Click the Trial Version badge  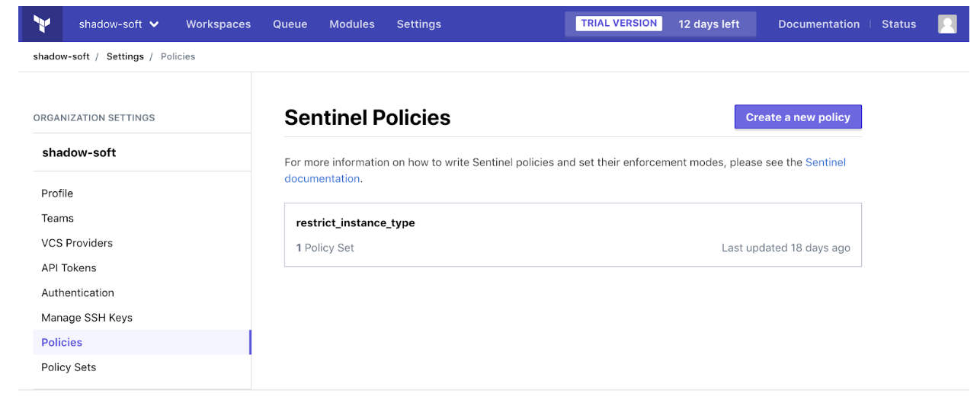[x=619, y=24]
